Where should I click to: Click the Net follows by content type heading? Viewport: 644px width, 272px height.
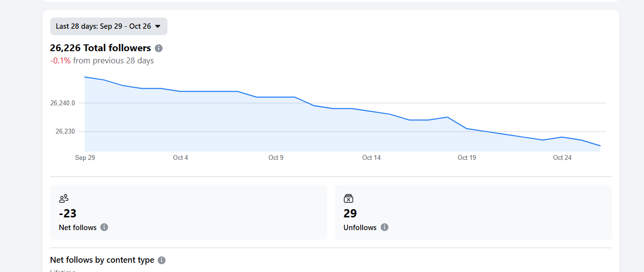(102, 260)
